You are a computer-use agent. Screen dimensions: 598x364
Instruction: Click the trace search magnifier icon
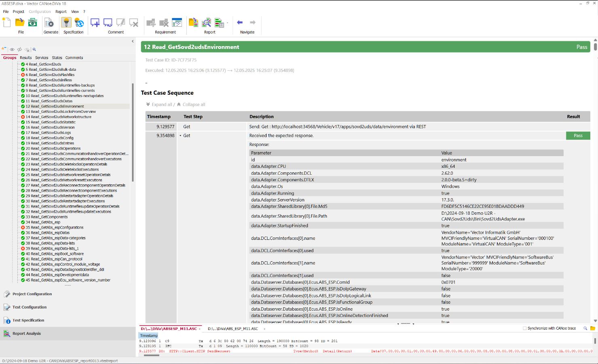[x=585, y=328]
